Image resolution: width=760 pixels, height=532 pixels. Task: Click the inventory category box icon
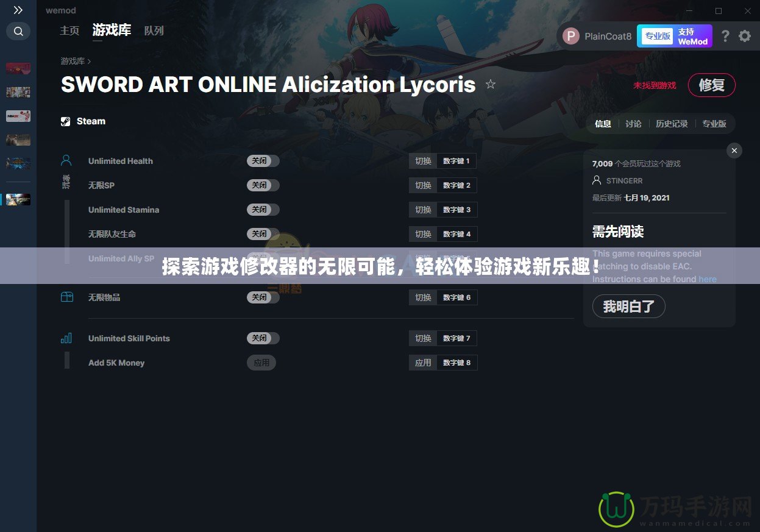pos(66,297)
